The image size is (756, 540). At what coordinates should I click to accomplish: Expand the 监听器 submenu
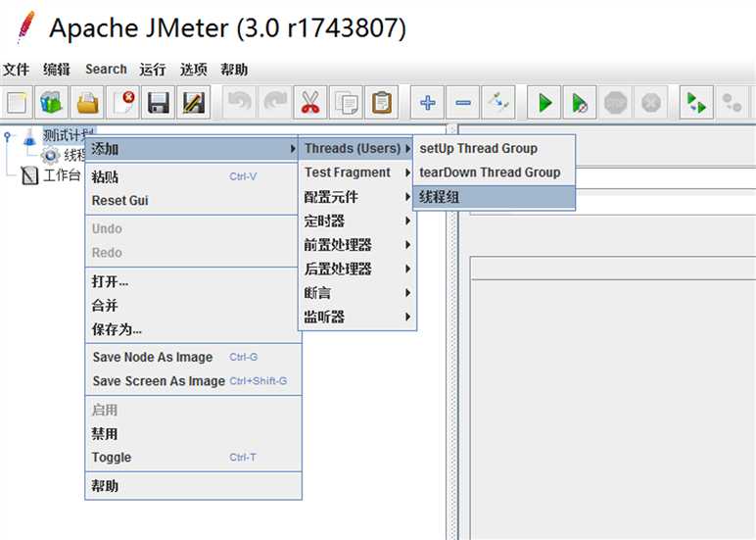coord(357,318)
